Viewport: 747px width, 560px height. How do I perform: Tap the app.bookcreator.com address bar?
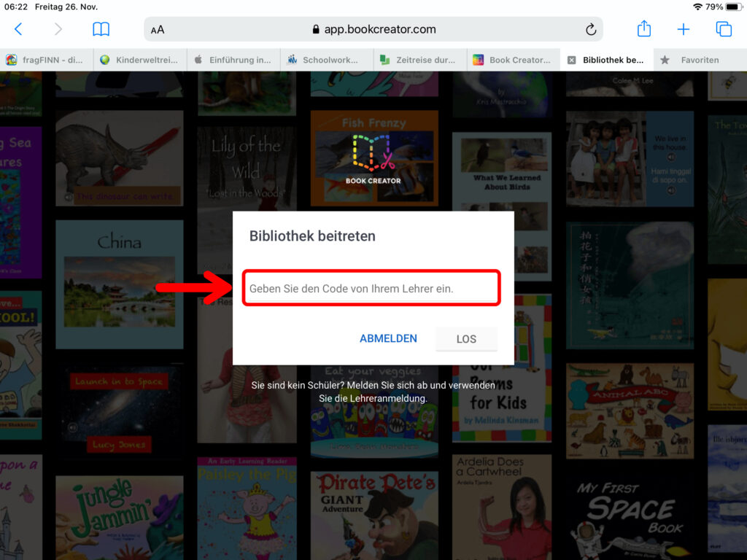tap(373, 29)
